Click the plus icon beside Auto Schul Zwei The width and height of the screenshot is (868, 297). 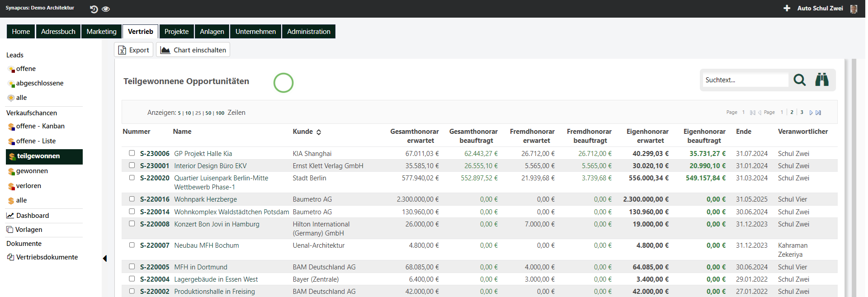(x=787, y=8)
